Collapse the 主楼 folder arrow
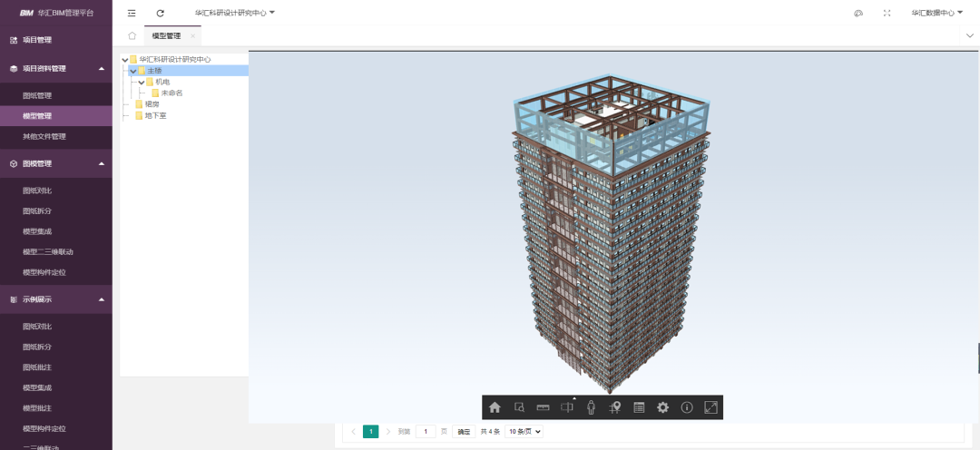 point(133,71)
